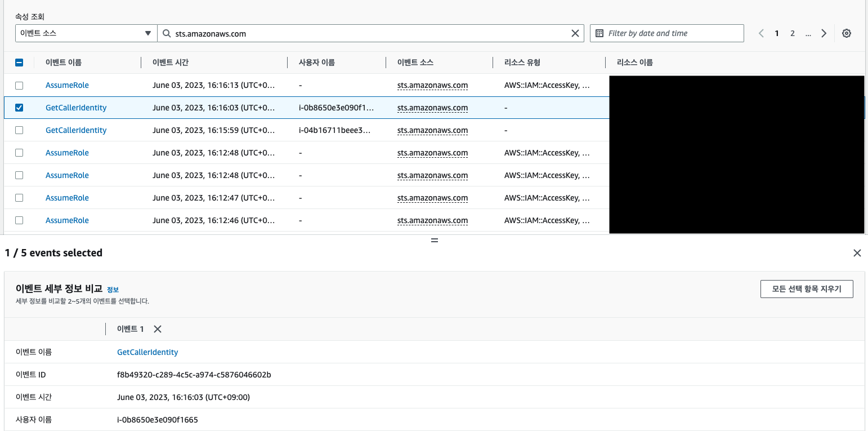The image size is (868, 431).
Task: Check the GetCallerIdentity 16:15:59 row checkbox
Action: tap(19, 130)
